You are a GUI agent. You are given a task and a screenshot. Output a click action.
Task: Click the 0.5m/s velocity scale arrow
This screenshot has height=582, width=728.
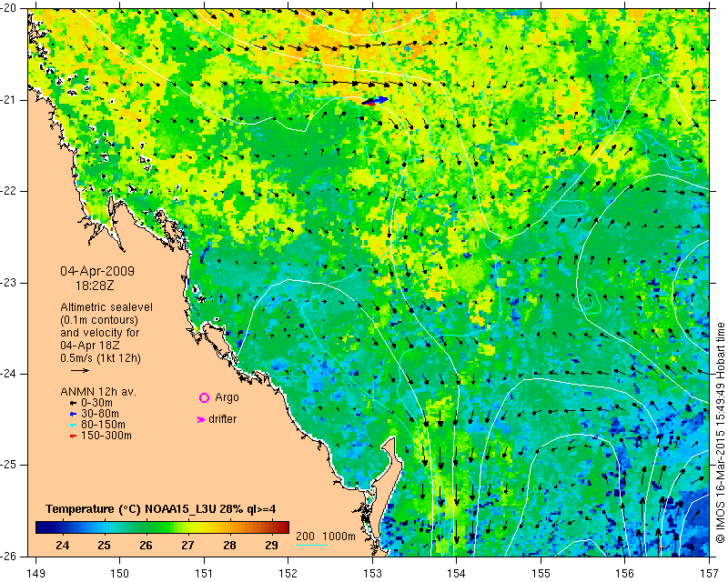[x=80, y=370]
